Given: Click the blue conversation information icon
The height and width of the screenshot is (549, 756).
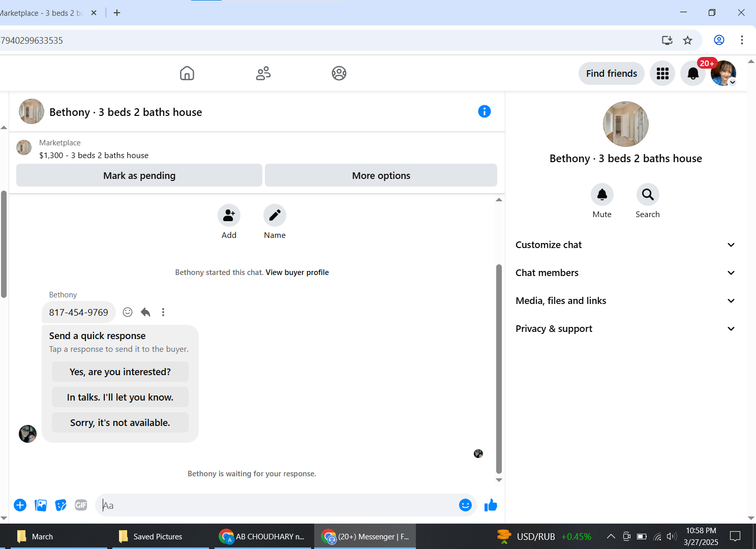Looking at the screenshot, I should (485, 111).
